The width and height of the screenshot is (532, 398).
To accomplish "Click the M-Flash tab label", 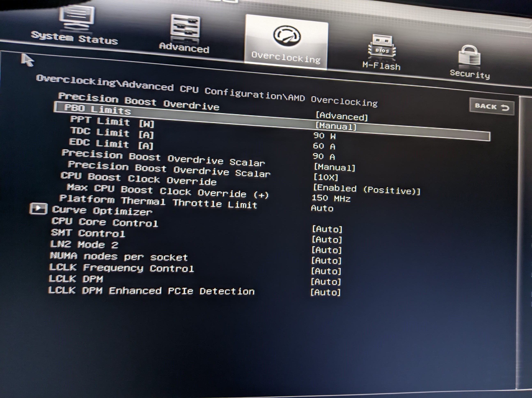I will coord(381,66).
